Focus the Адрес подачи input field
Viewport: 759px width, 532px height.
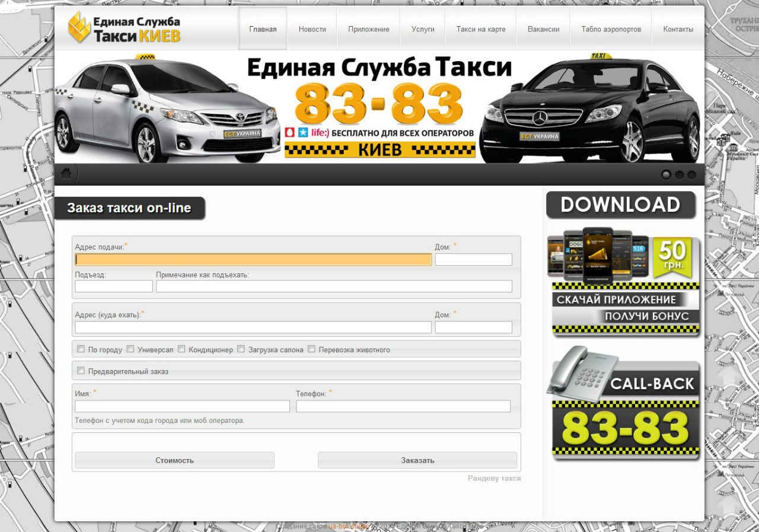253,259
